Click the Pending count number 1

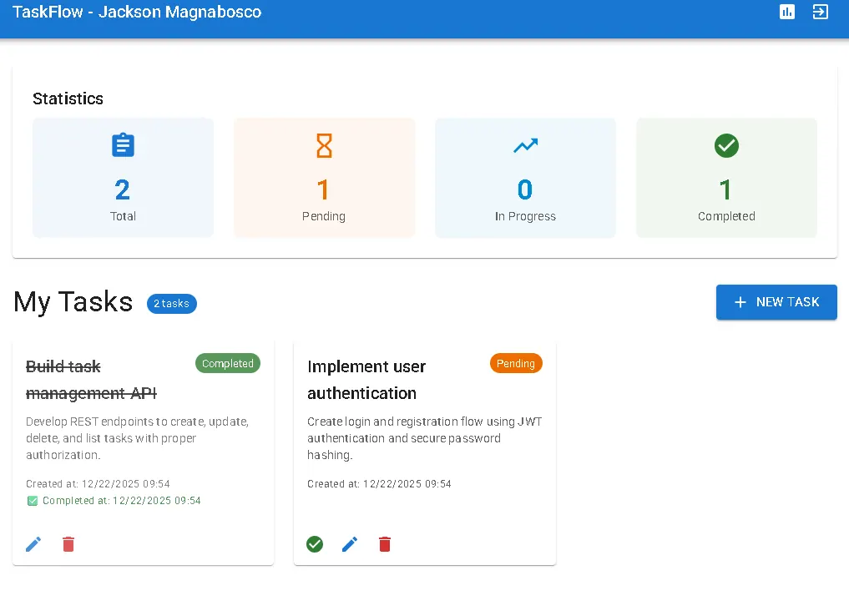point(323,190)
